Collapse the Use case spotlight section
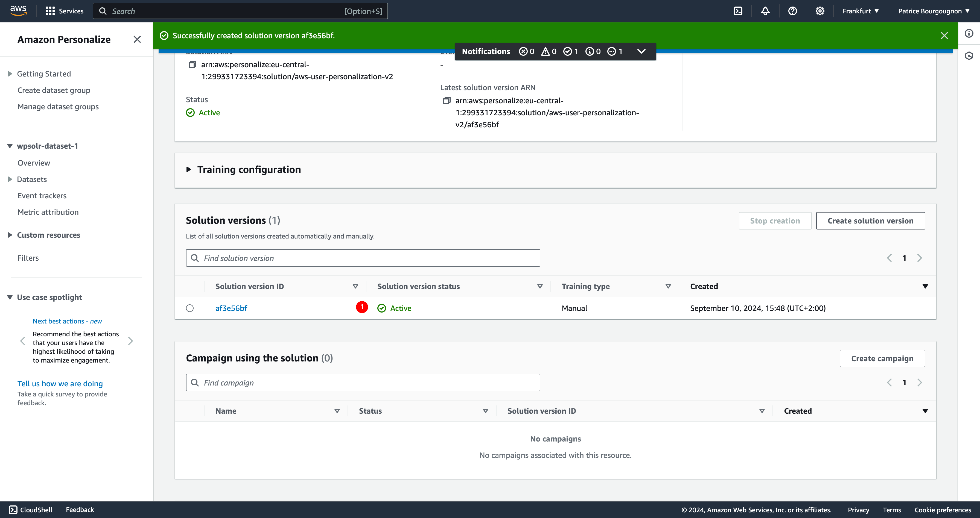 [x=10, y=297]
